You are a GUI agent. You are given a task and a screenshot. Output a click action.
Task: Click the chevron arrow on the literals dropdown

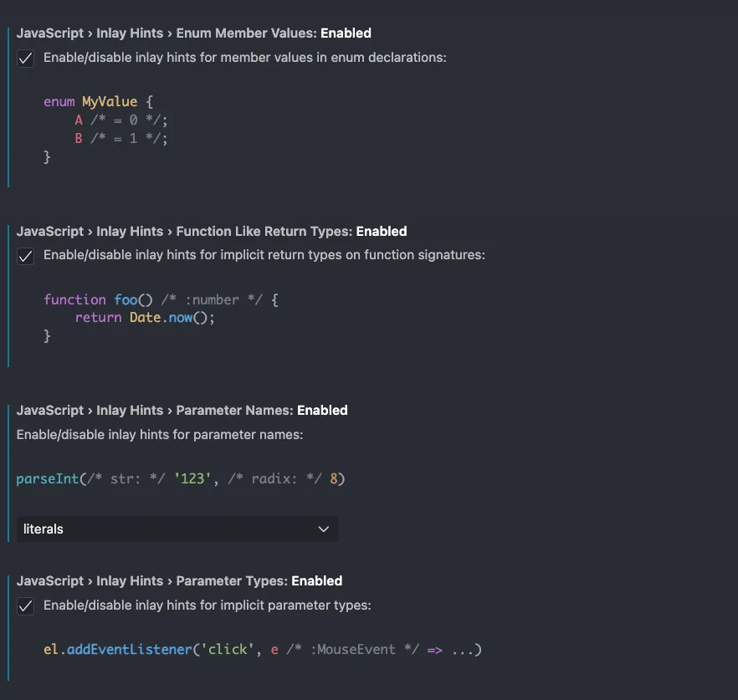click(x=323, y=529)
